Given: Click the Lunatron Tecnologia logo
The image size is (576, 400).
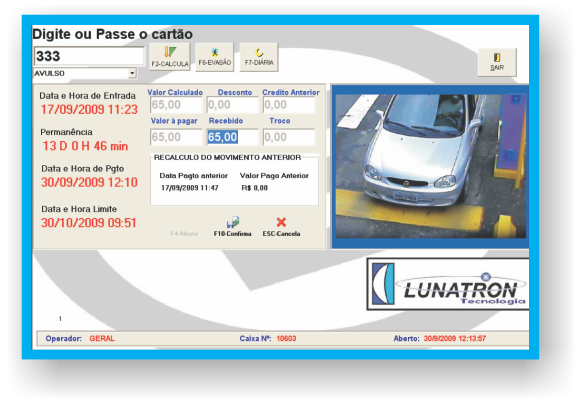Looking at the screenshot, I should (x=448, y=284).
